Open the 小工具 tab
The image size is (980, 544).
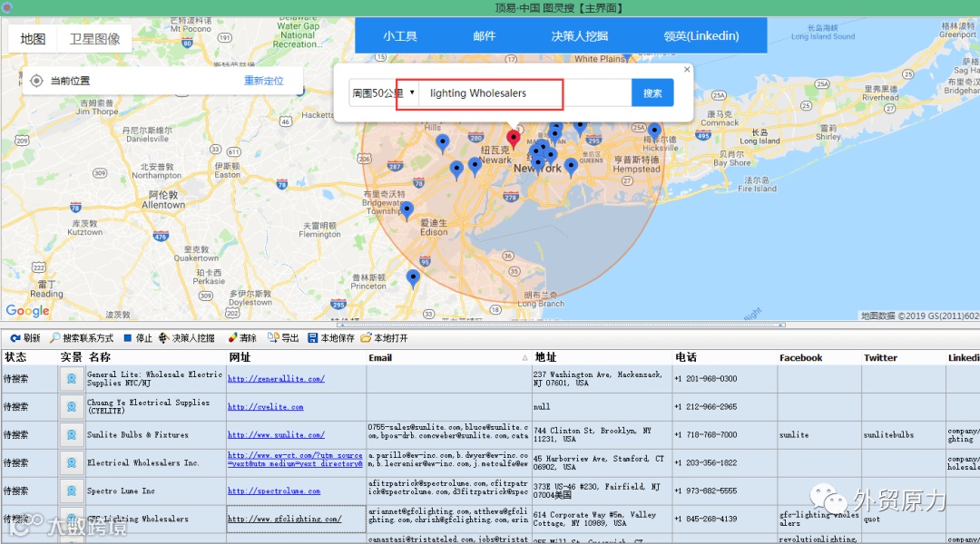point(400,35)
